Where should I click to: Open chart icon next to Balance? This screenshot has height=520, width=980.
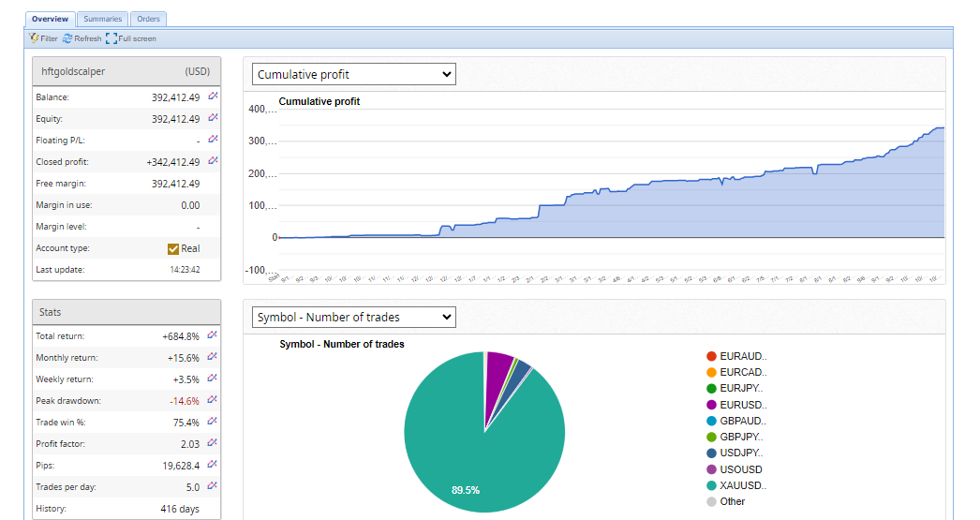click(213, 97)
